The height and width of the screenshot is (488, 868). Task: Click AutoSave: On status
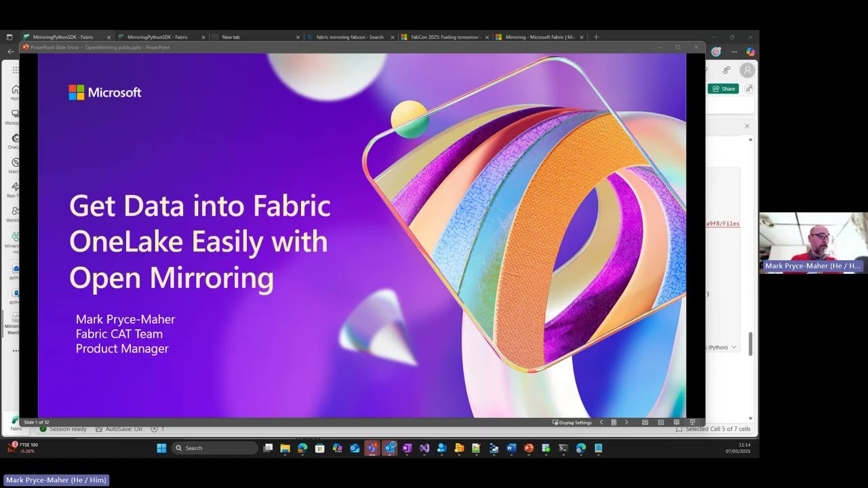(119, 429)
